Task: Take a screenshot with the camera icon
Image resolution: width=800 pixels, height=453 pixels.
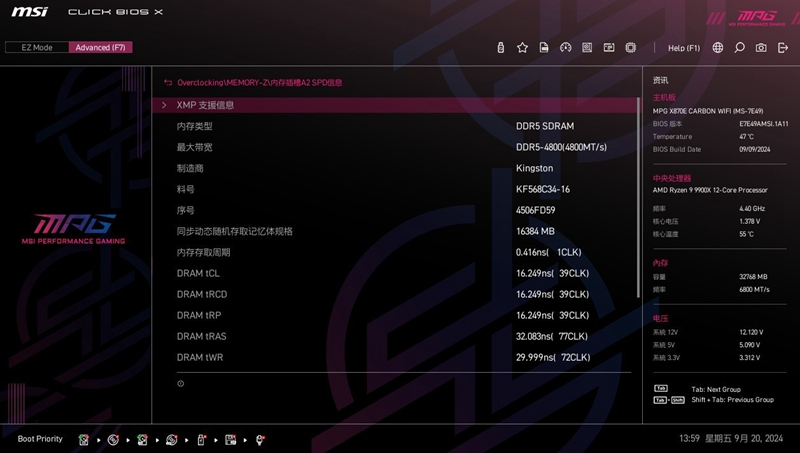Action: (x=761, y=48)
